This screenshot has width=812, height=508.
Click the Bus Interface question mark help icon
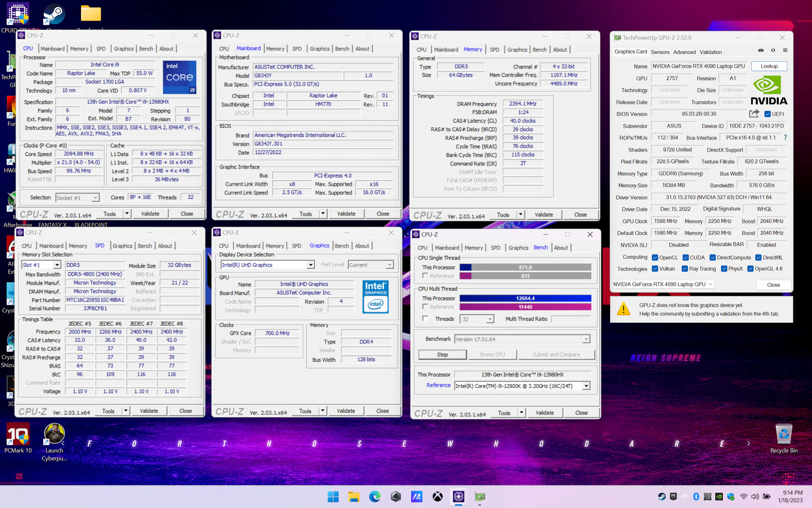(x=785, y=137)
